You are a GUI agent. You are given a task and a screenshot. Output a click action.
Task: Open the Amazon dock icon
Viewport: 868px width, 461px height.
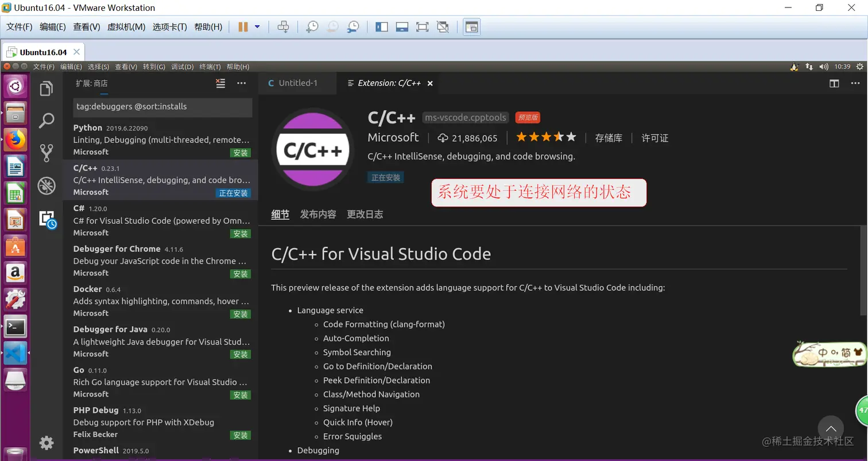tap(15, 273)
